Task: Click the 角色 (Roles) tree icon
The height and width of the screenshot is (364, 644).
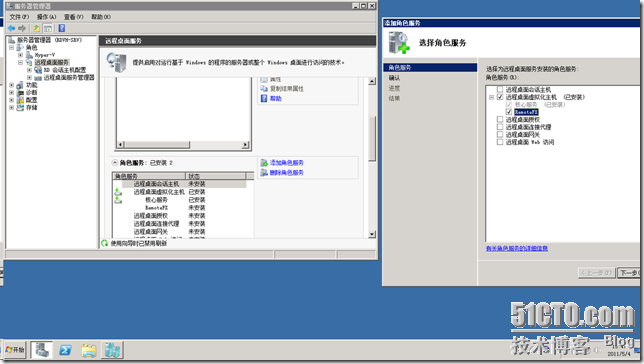Action: pos(21,47)
